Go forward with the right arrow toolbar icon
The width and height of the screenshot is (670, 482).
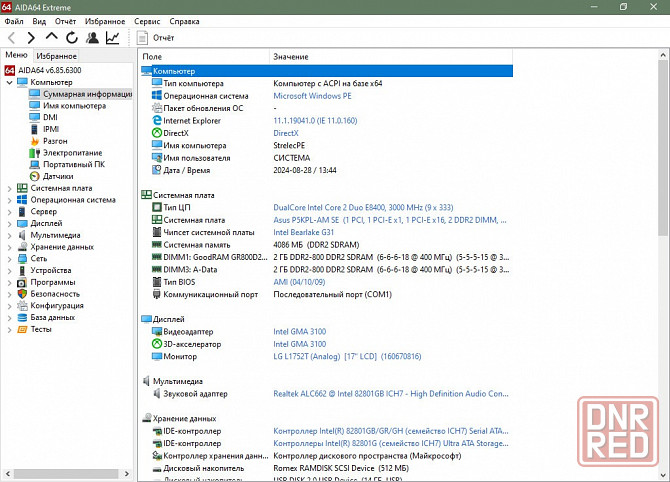(x=31, y=38)
